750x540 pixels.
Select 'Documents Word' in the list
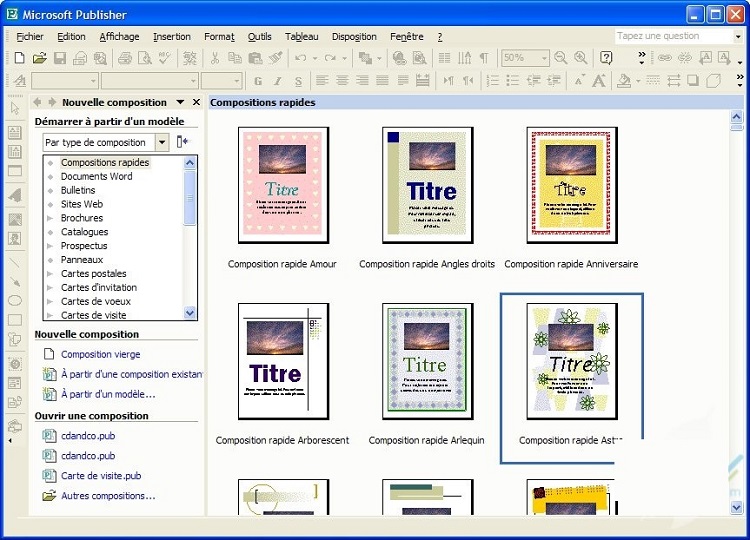[97, 176]
